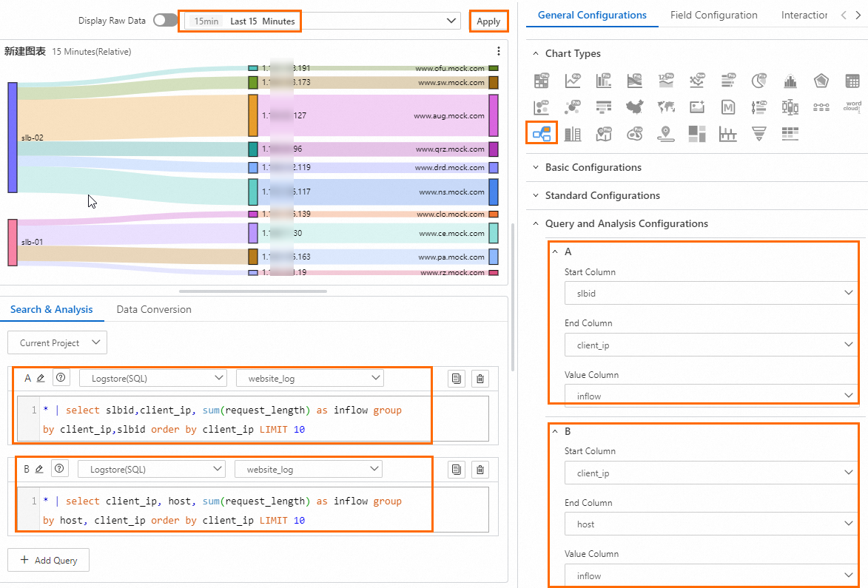Select the histogram chart icon
This screenshot has width=868, height=588.
point(790,81)
